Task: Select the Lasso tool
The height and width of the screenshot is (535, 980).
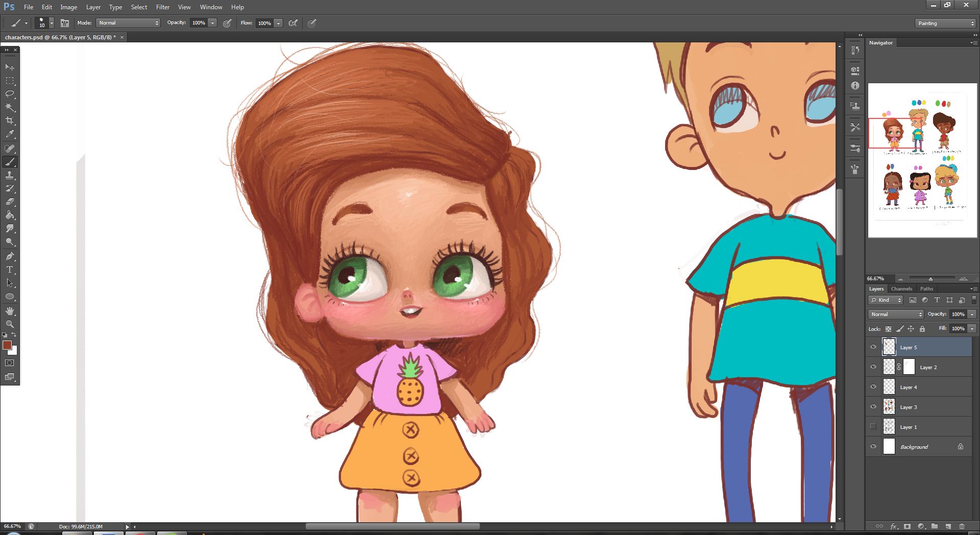Action: tap(10, 94)
